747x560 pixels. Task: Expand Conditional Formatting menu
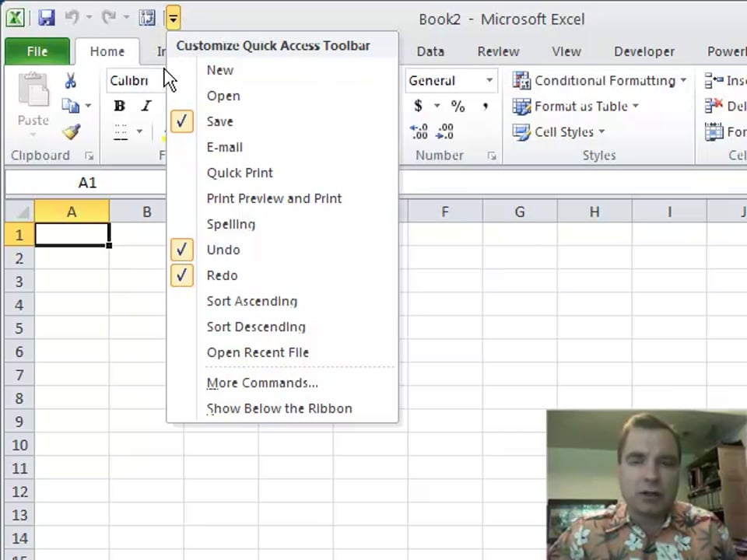[599, 80]
